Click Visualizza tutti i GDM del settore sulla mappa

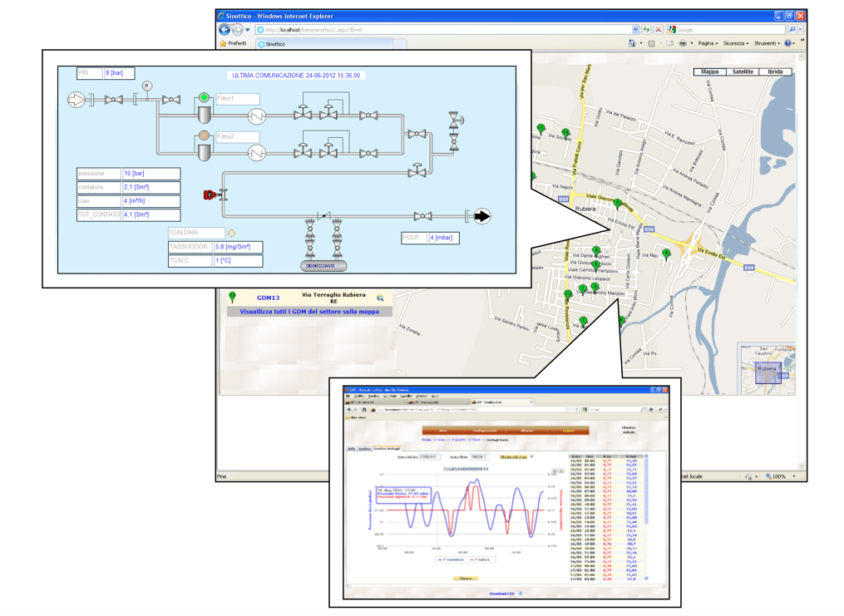(x=309, y=312)
